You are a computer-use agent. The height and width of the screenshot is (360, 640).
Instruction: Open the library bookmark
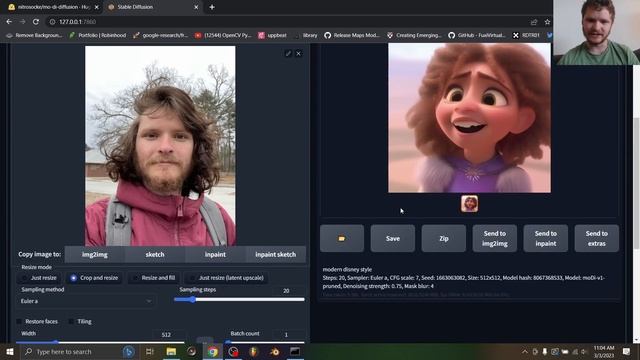tap(306, 36)
